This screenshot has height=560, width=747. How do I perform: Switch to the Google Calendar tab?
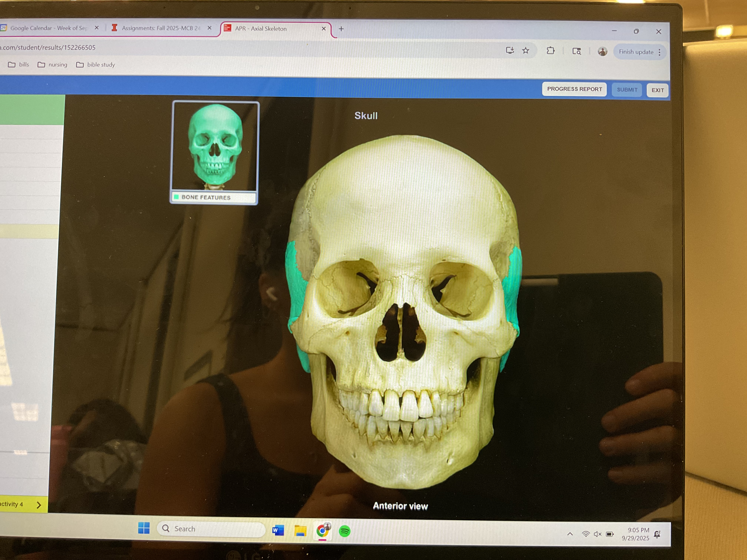tap(49, 28)
